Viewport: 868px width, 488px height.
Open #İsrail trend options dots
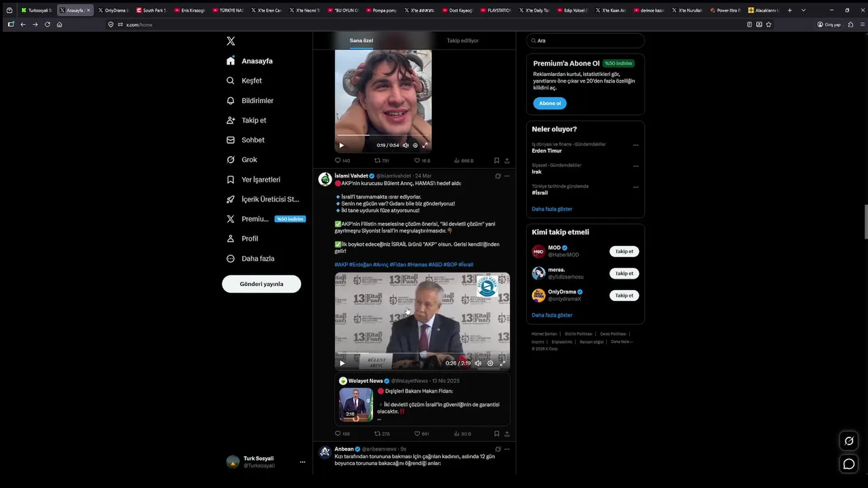coord(635,187)
